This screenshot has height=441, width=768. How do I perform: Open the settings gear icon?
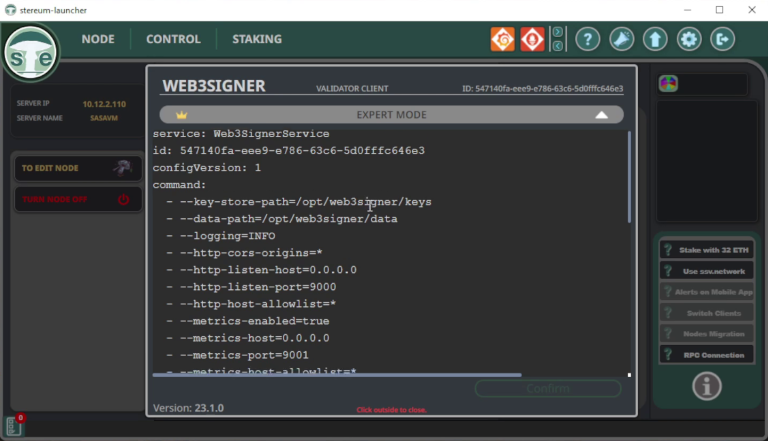(689, 39)
